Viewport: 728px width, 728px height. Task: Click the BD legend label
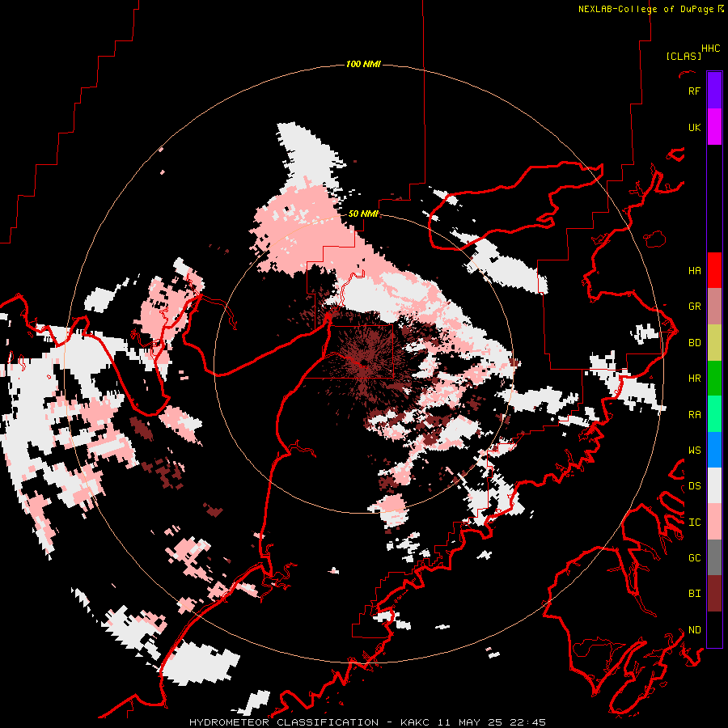(x=694, y=343)
